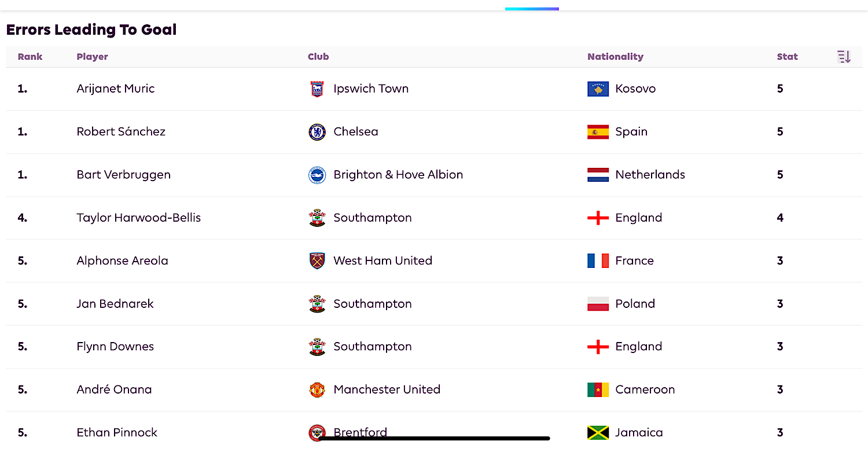Click the Kosovo flag icon
Viewport: 868px width, 463px height.
tap(598, 89)
